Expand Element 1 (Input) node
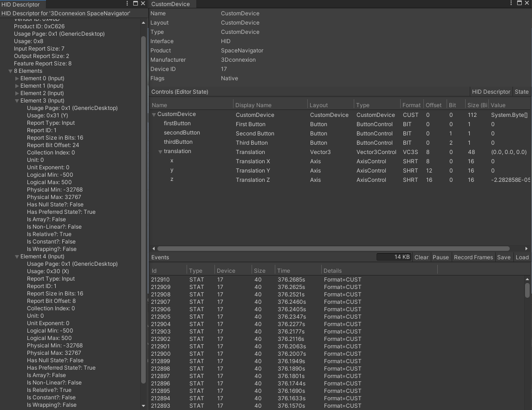The height and width of the screenshot is (410, 532). (16, 85)
